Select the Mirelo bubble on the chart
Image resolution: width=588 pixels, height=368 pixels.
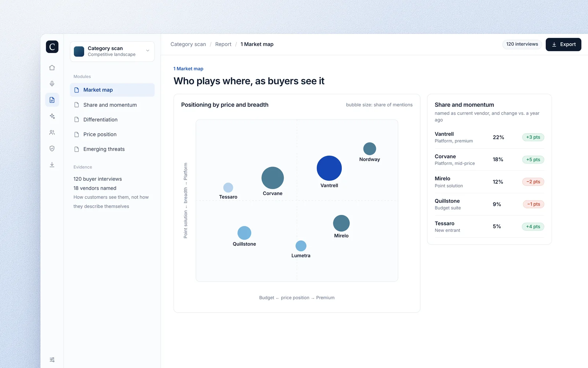[341, 223]
